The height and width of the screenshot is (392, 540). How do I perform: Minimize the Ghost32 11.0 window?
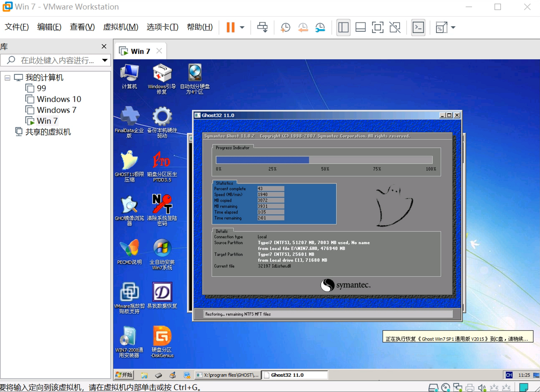[442, 115]
